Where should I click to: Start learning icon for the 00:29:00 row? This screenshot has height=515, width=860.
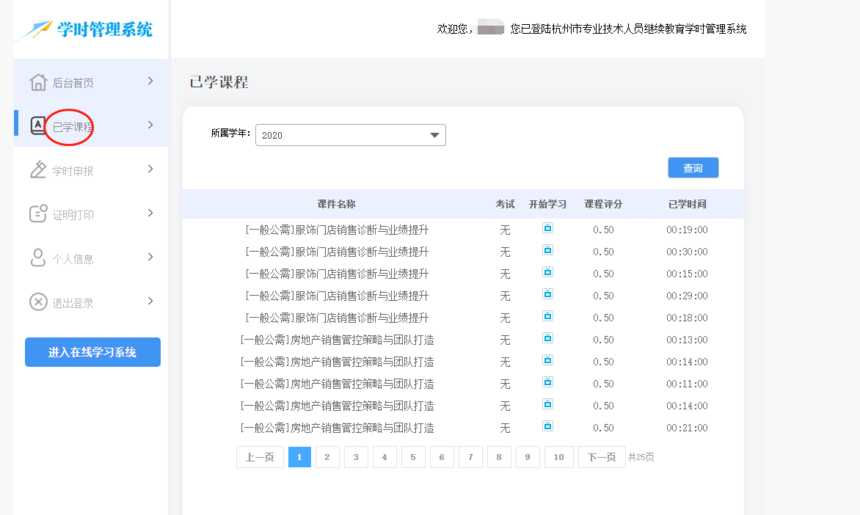click(547, 294)
